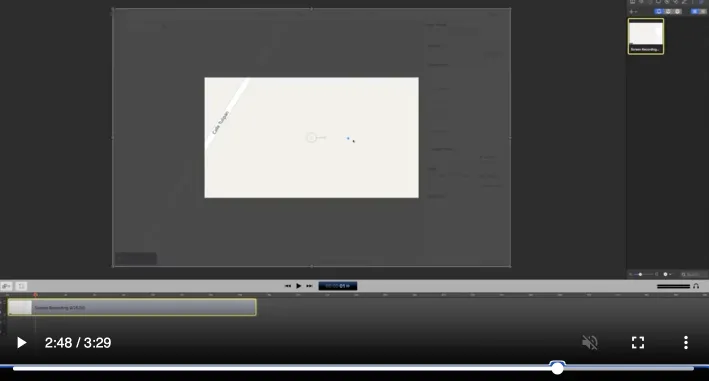This screenshot has height=381, width=709.
Task: Click the headphones audio monitor icon
Action: pyautogui.click(x=696, y=286)
